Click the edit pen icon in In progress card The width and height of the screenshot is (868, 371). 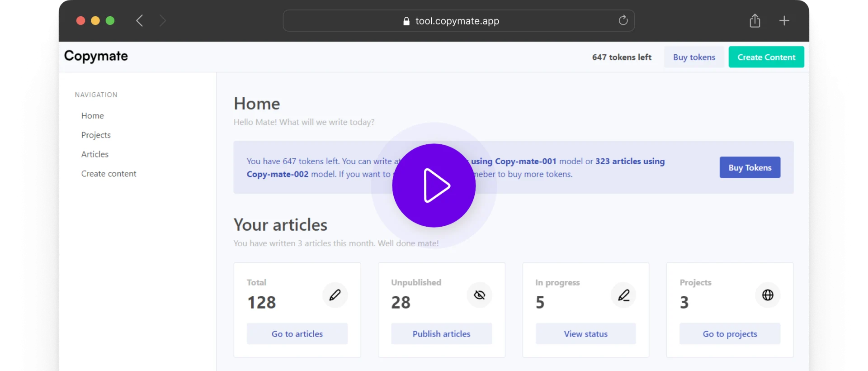623,295
